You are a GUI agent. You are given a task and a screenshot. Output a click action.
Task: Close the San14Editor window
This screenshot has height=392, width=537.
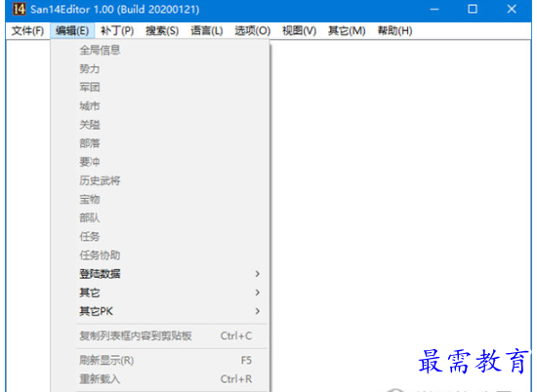click(512, 9)
